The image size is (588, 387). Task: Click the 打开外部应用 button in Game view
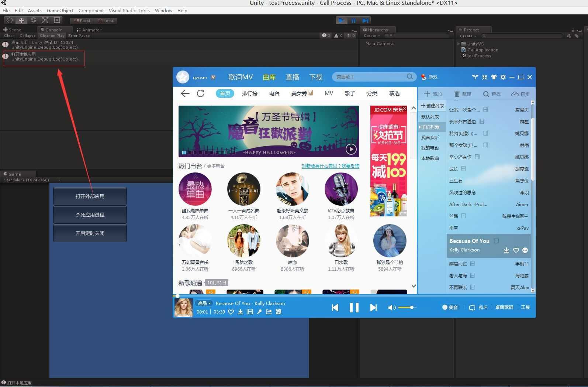[x=90, y=196]
